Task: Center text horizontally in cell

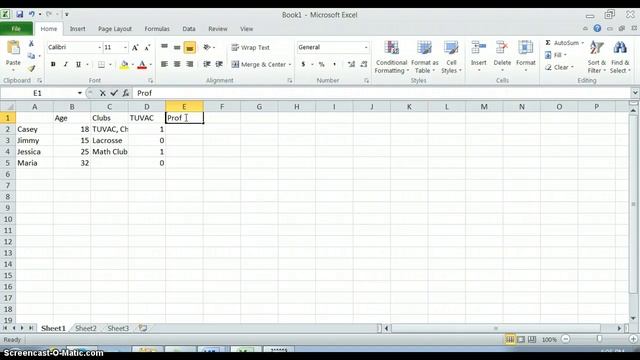Action: [x=177, y=64]
